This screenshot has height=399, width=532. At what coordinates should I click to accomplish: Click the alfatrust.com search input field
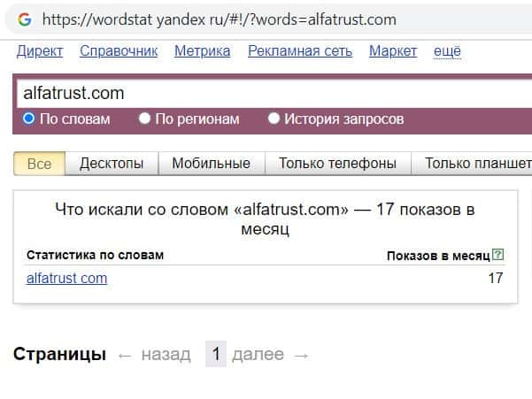[274, 93]
